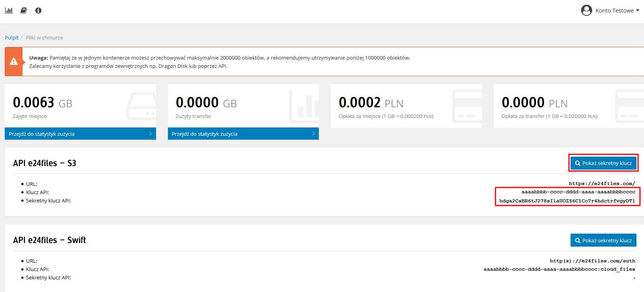Click the chevron arrow in Zużyty transfer card
This screenshot has width=644, height=292.
click(313, 134)
